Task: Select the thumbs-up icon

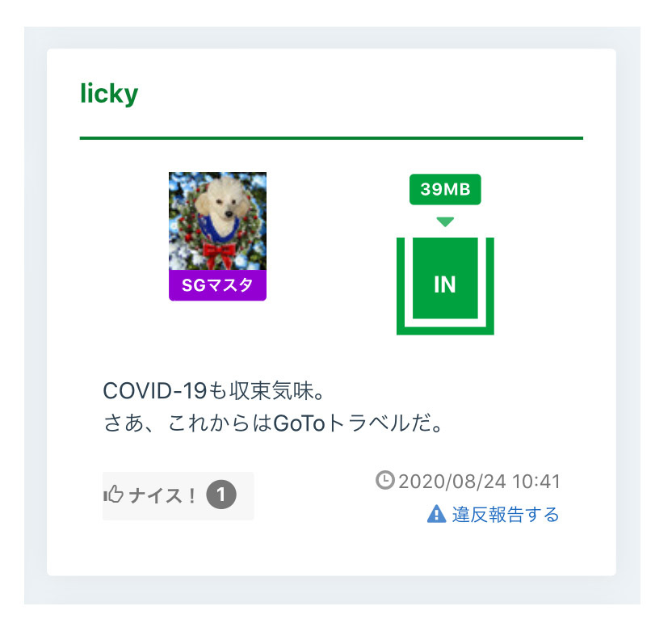Action: 114,495
